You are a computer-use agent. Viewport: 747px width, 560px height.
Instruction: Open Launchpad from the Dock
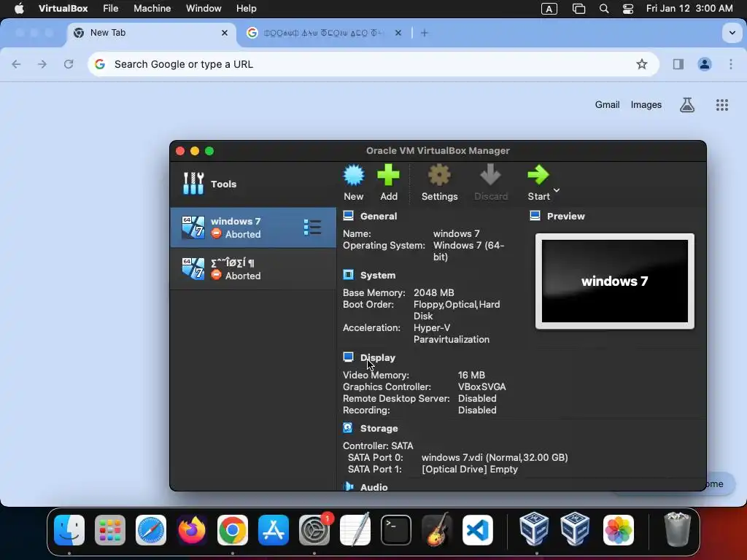(110, 530)
